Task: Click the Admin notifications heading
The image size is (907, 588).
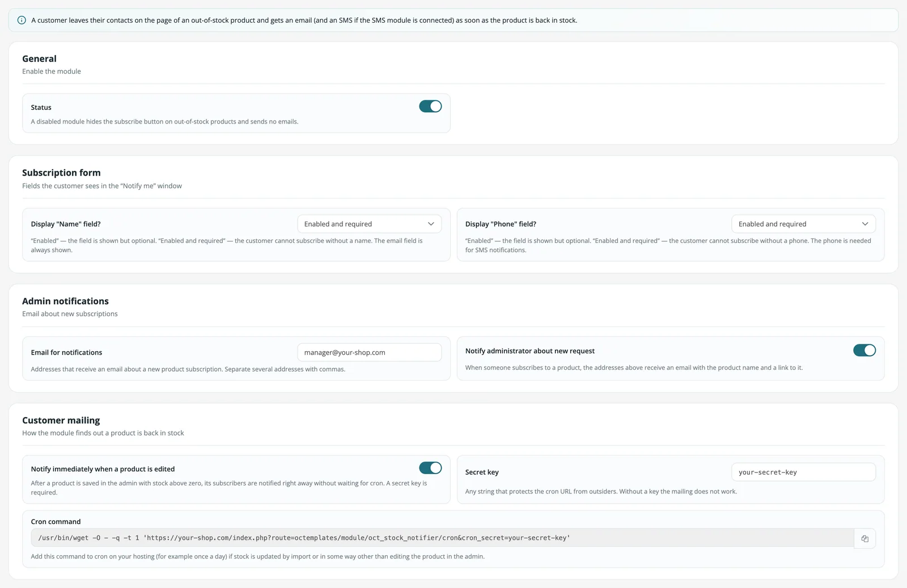Action: pos(65,301)
